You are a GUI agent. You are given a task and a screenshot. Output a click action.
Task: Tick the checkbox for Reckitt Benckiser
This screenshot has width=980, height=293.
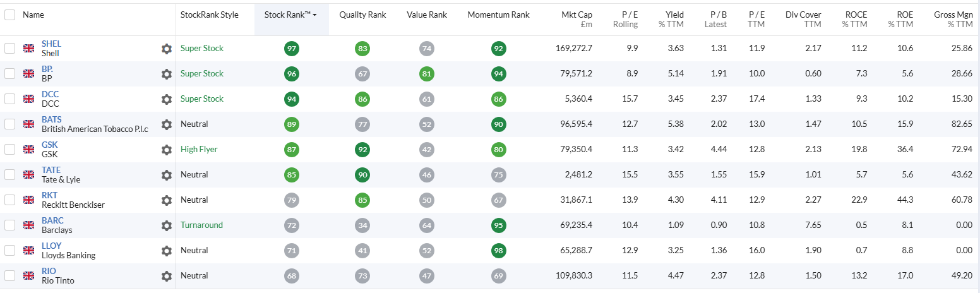(x=9, y=200)
